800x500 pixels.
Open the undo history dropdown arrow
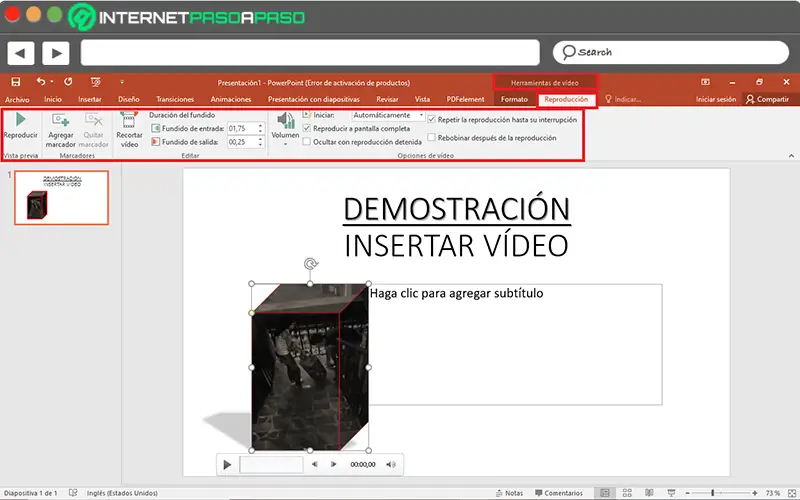[x=52, y=82]
